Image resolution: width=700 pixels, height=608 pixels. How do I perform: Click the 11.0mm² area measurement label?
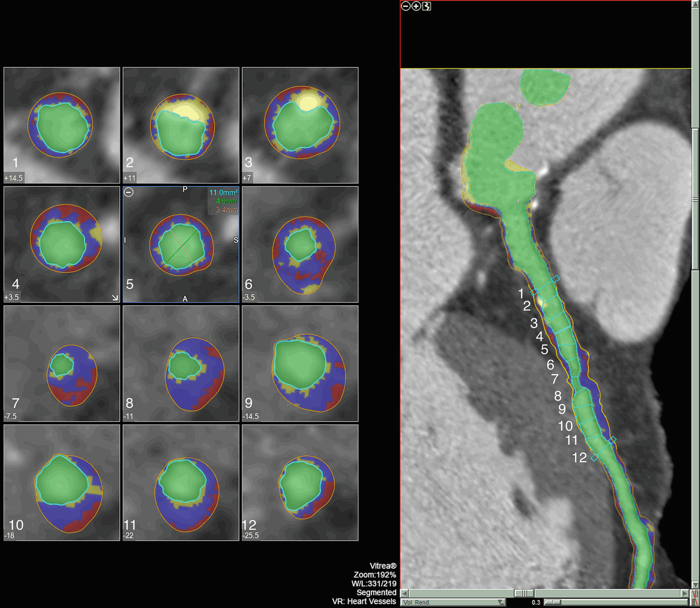click(223, 193)
